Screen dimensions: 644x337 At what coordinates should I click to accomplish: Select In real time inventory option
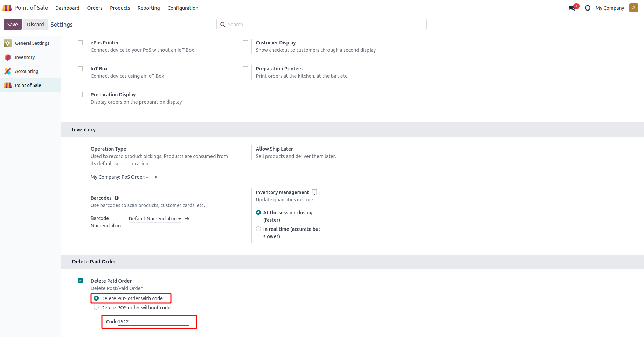(258, 229)
